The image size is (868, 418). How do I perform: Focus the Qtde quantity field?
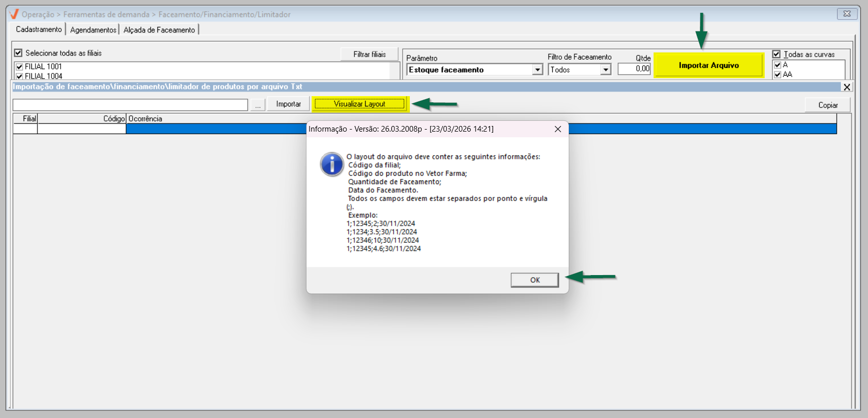pos(634,69)
